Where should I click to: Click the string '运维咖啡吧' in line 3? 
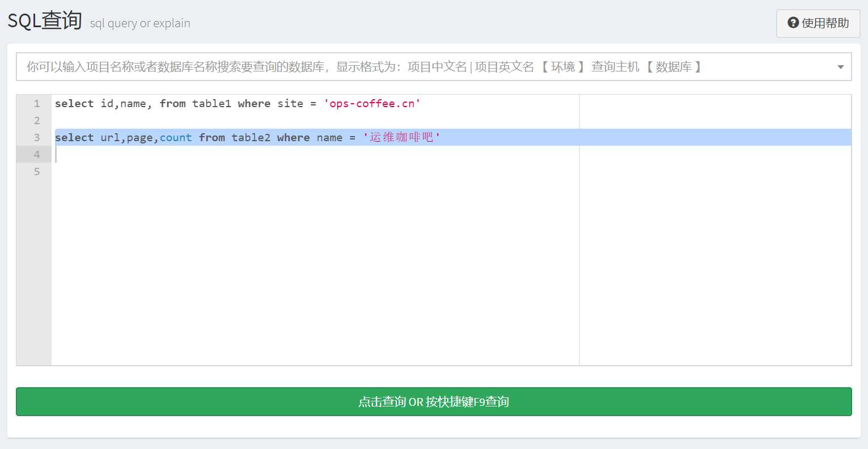(x=401, y=137)
